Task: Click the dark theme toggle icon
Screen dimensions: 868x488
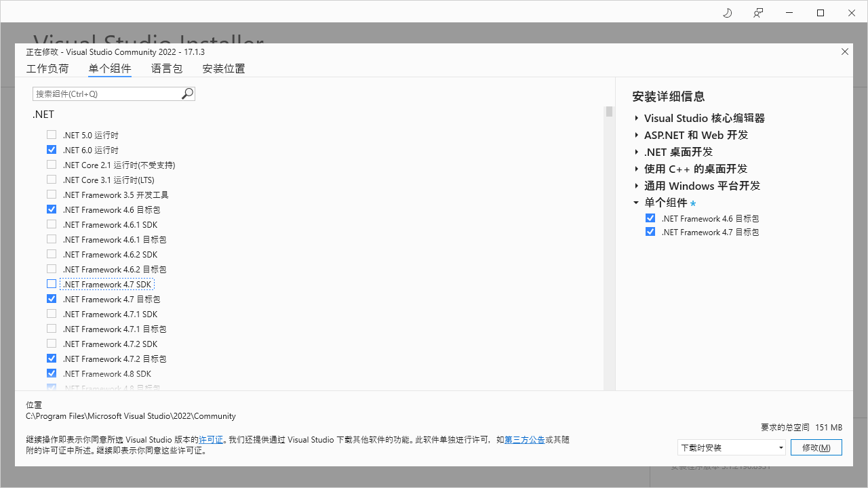Action: tap(727, 12)
